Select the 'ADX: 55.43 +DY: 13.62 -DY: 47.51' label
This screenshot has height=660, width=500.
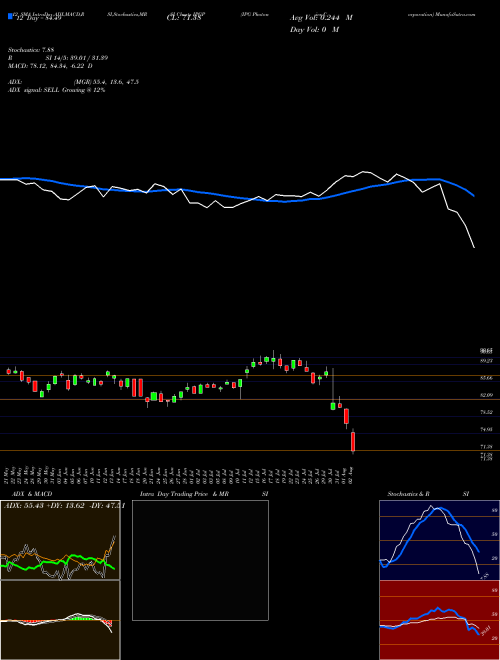[x=64, y=506]
